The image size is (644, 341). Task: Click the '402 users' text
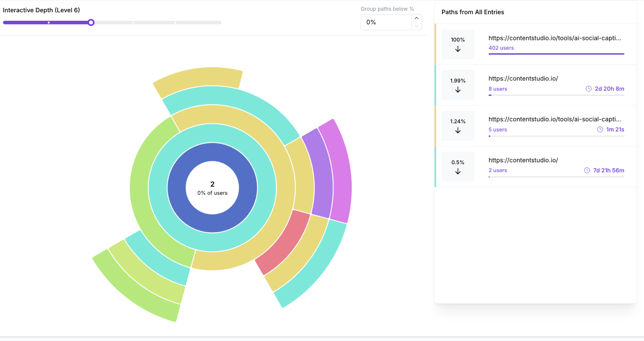click(x=501, y=48)
